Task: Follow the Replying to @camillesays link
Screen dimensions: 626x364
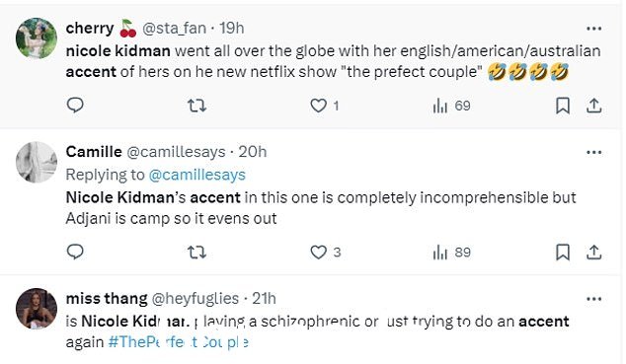Action: tap(196, 175)
